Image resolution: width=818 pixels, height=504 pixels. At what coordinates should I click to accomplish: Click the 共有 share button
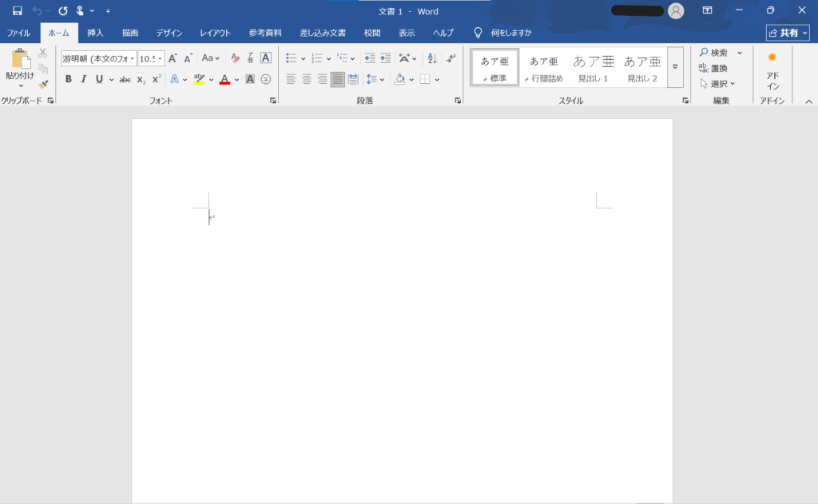(787, 33)
